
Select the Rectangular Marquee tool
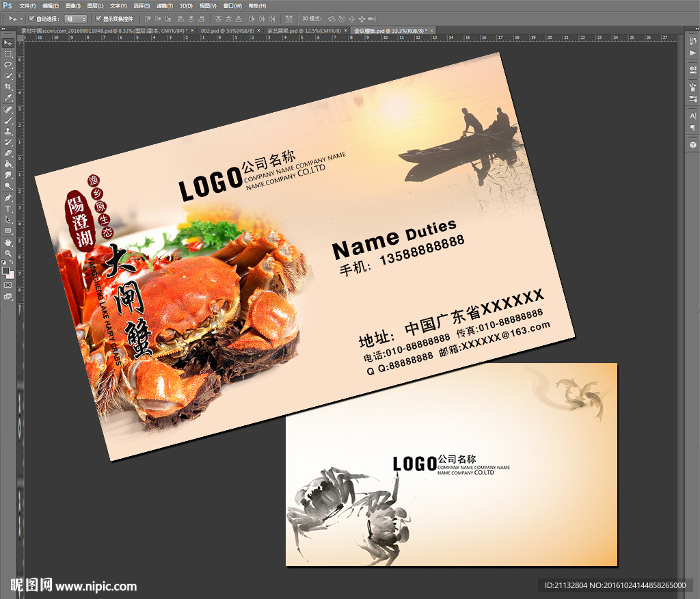click(8, 54)
